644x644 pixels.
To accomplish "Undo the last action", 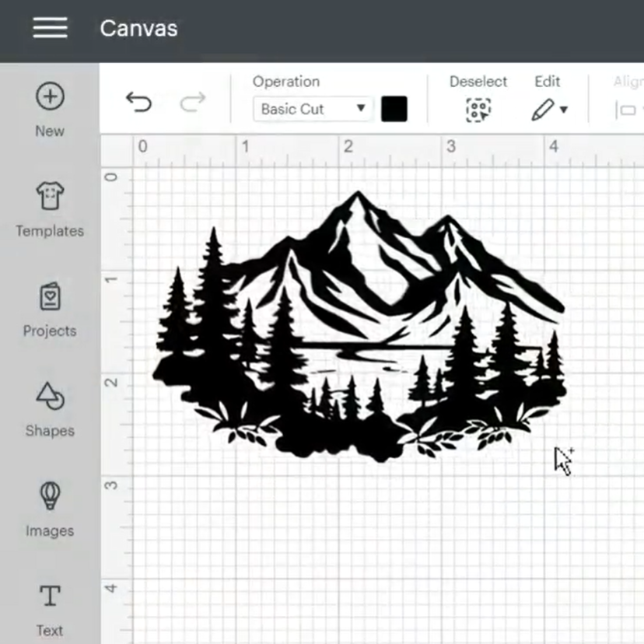I will click(138, 102).
